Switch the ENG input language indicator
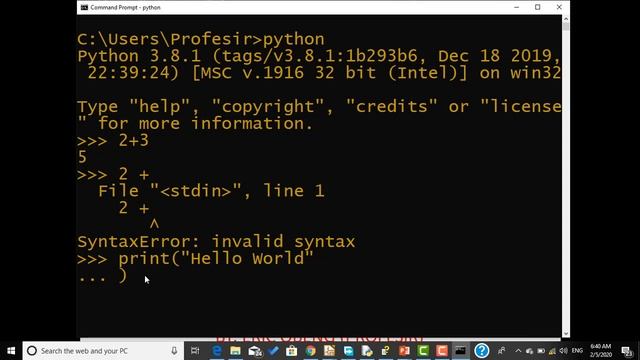Image resolution: width=640 pixels, height=360 pixels. (577, 351)
